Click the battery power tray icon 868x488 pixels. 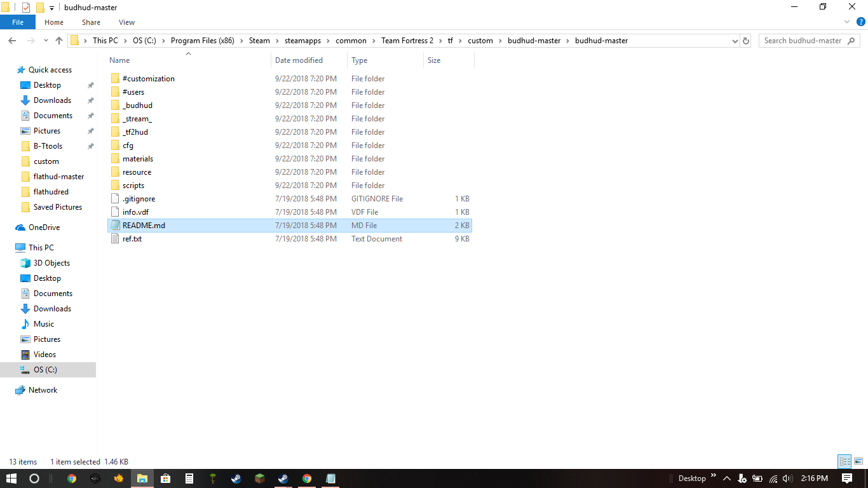tap(757, 478)
